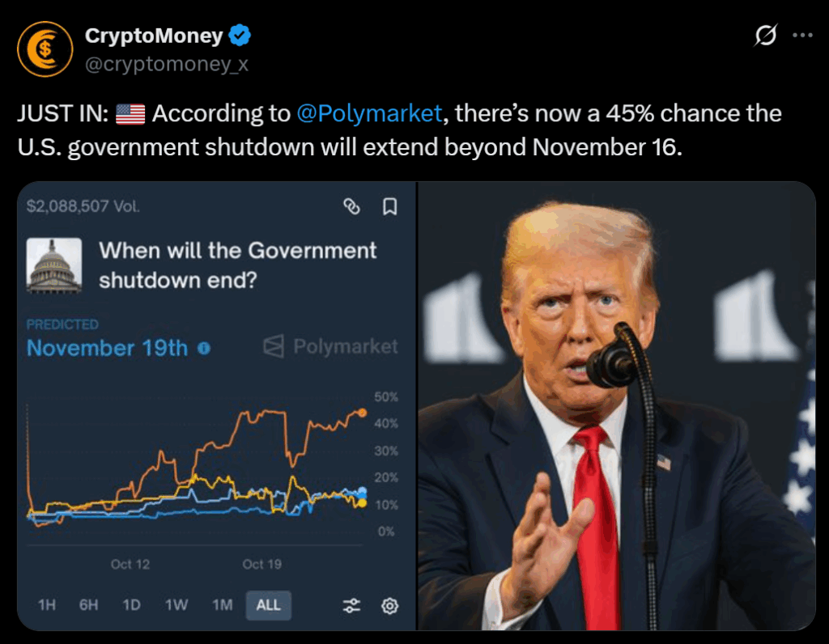Bookmark the Polymarket market
829x644 pixels.
click(389, 207)
